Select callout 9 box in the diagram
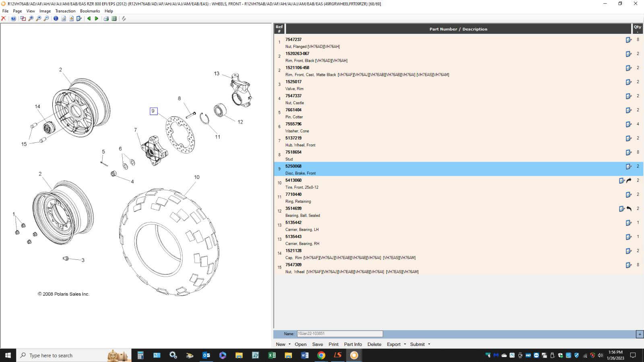 153,111
